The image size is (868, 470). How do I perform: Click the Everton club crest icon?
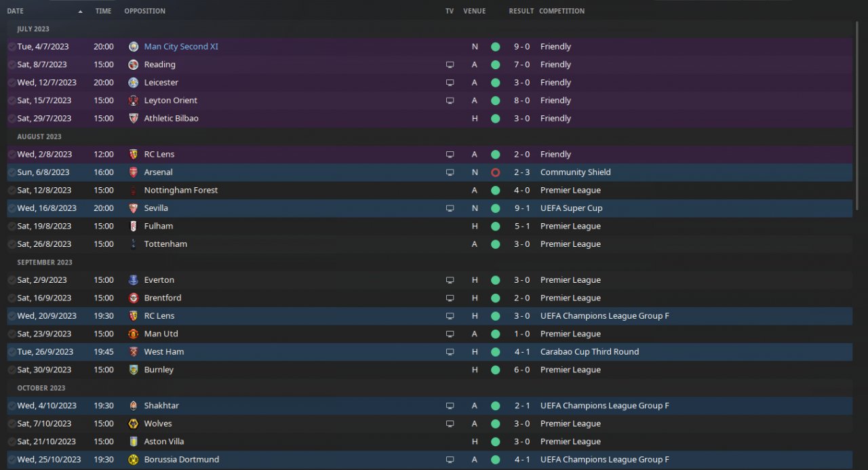click(134, 280)
